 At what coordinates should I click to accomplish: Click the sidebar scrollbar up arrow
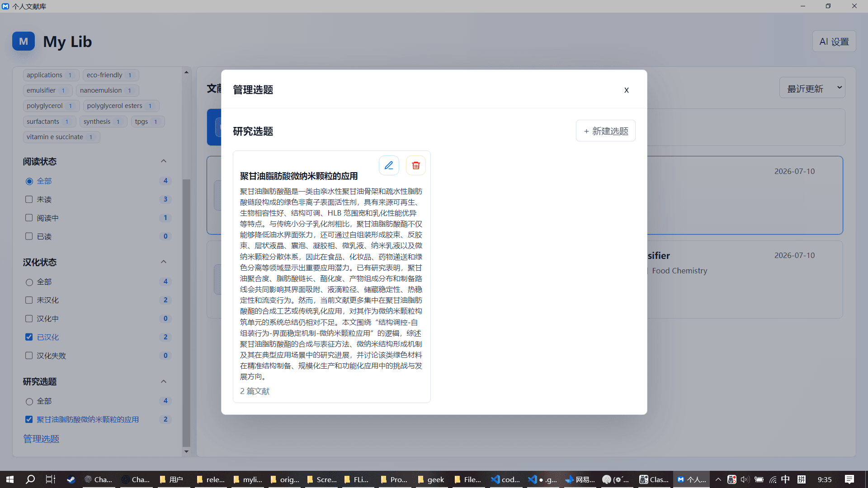186,72
